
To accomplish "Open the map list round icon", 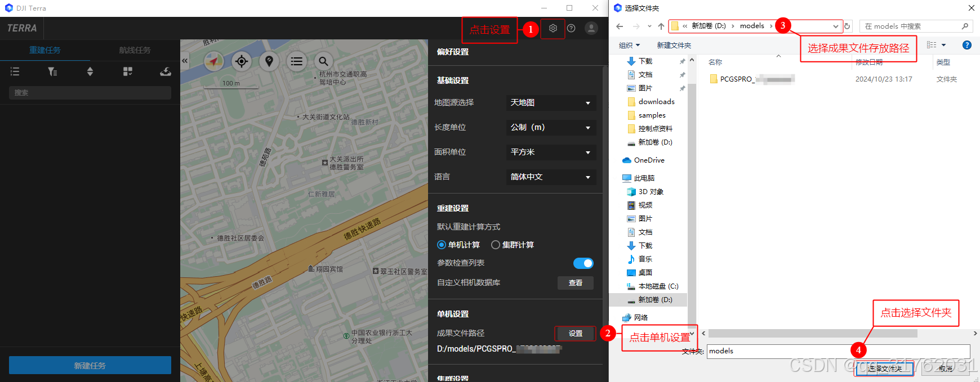I will pyautogui.click(x=297, y=61).
